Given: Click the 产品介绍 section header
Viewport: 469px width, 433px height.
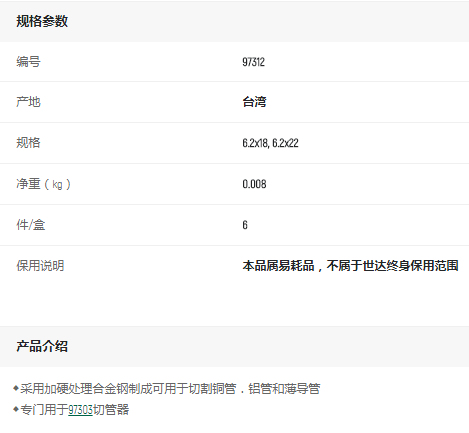Looking at the screenshot, I should pyautogui.click(x=42, y=346).
